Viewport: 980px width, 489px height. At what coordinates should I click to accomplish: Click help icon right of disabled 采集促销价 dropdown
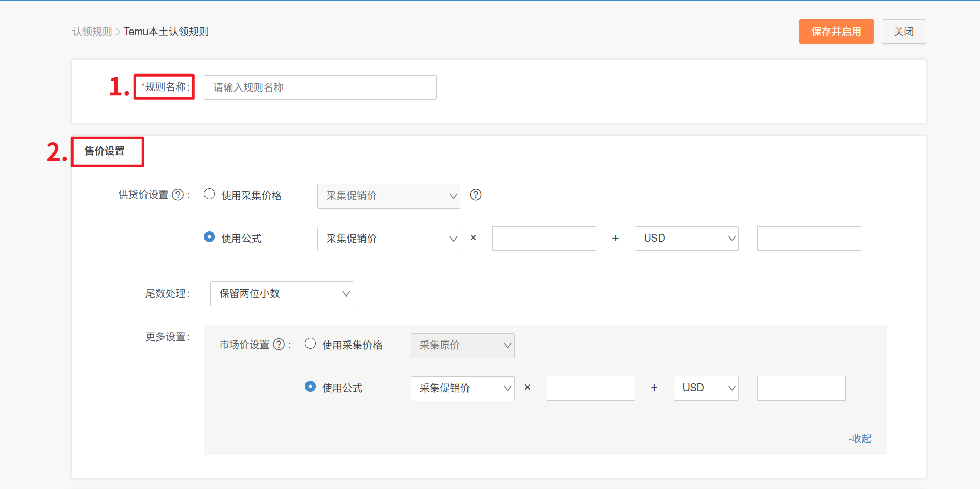coord(475,195)
